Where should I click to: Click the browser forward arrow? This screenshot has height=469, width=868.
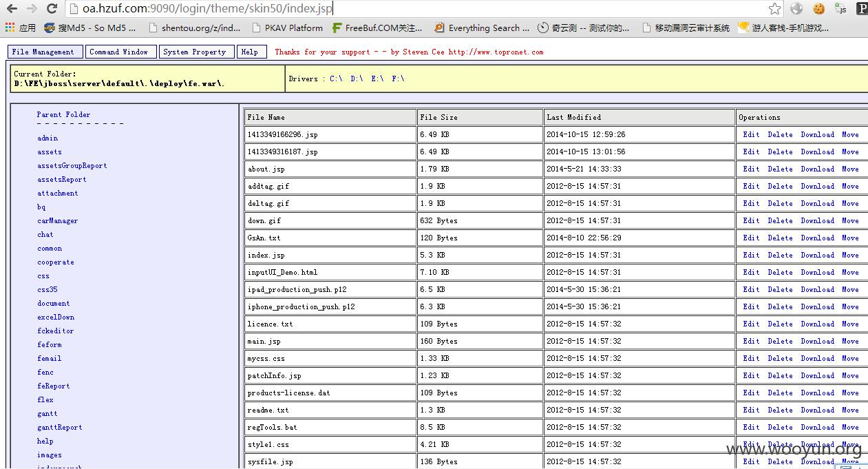pyautogui.click(x=31, y=9)
